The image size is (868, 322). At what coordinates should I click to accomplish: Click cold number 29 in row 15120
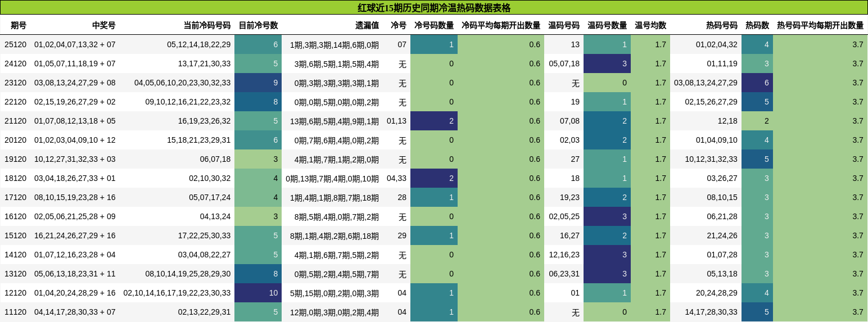pos(402,235)
